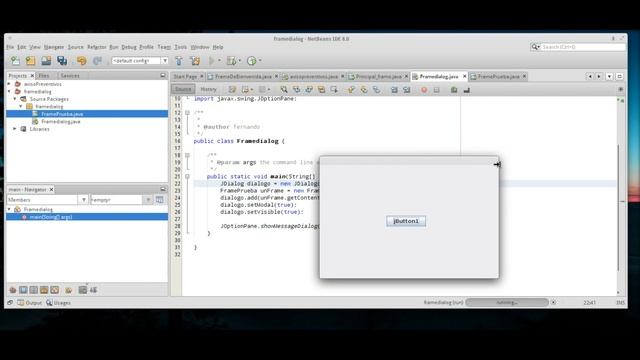Click the Debug Project toolbar icon
Image resolution: width=640 pixels, height=360 pixels.
(x=231, y=61)
